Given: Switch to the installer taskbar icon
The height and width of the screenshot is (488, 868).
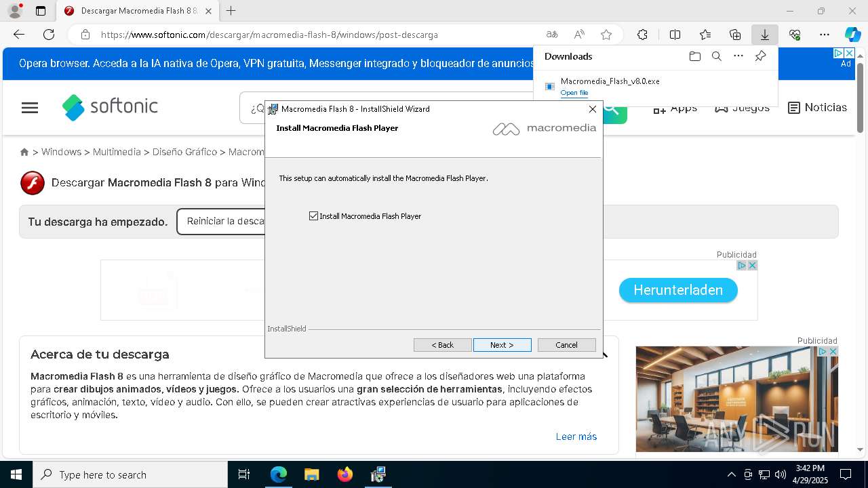Looking at the screenshot, I should tap(378, 474).
